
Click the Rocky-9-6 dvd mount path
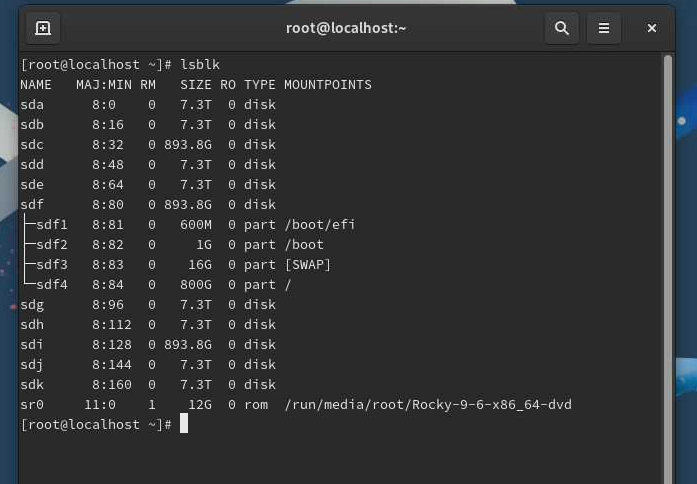pos(428,405)
